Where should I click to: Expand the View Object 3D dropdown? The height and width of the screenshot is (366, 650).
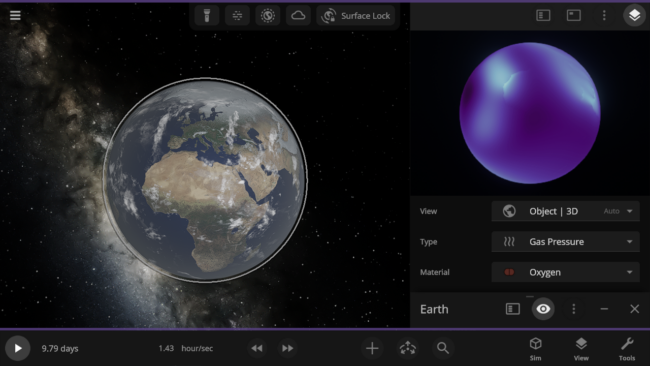565,211
